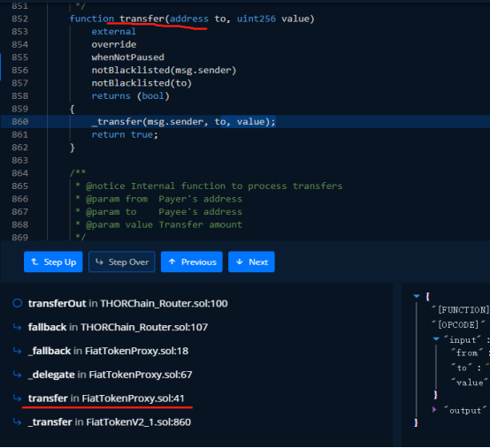Click 'returns (bool)' text
Screen dimensions: 490x448
coord(131,95)
